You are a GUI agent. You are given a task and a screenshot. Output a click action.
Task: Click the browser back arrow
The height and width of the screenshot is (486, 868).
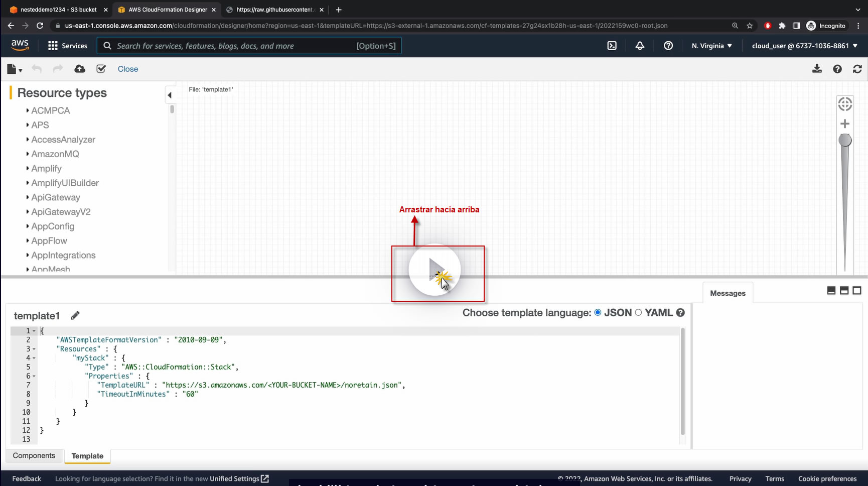coord(11,26)
